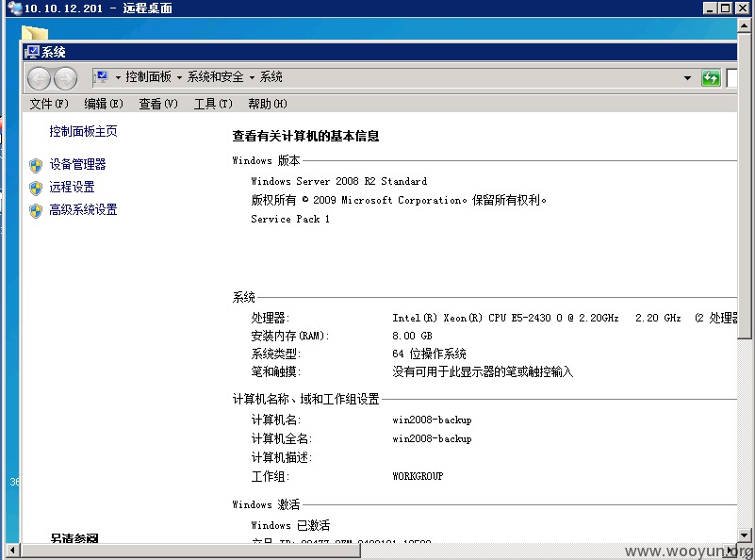Click the 查看有关计算机的基本信息 heading

coord(305,137)
